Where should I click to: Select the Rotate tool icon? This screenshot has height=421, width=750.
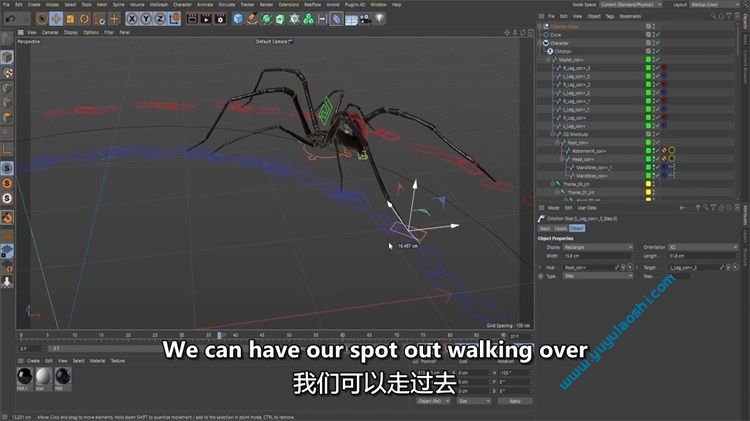click(x=84, y=18)
